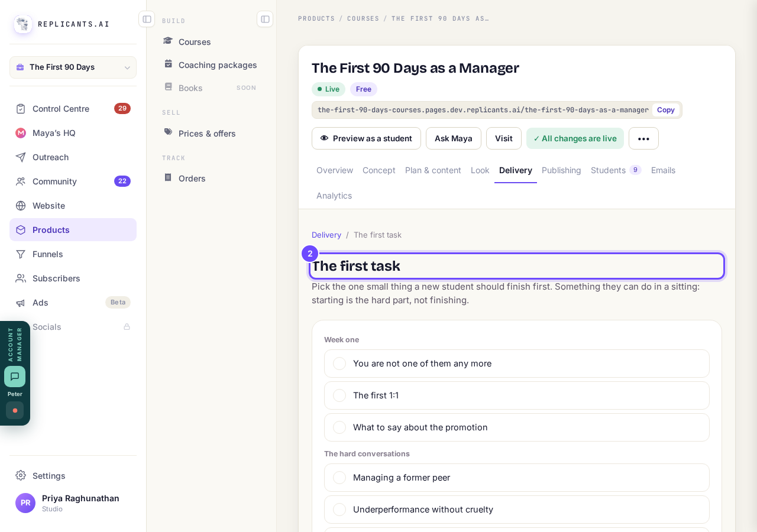Open The First 90 Days workspace dropdown
The image size is (757, 532).
click(x=73, y=67)
